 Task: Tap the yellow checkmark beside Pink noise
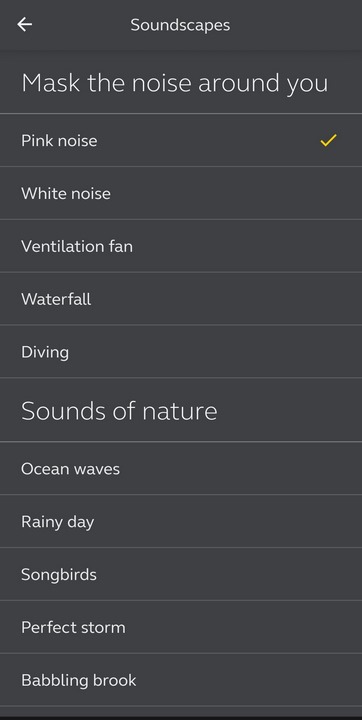coord(328,141)
